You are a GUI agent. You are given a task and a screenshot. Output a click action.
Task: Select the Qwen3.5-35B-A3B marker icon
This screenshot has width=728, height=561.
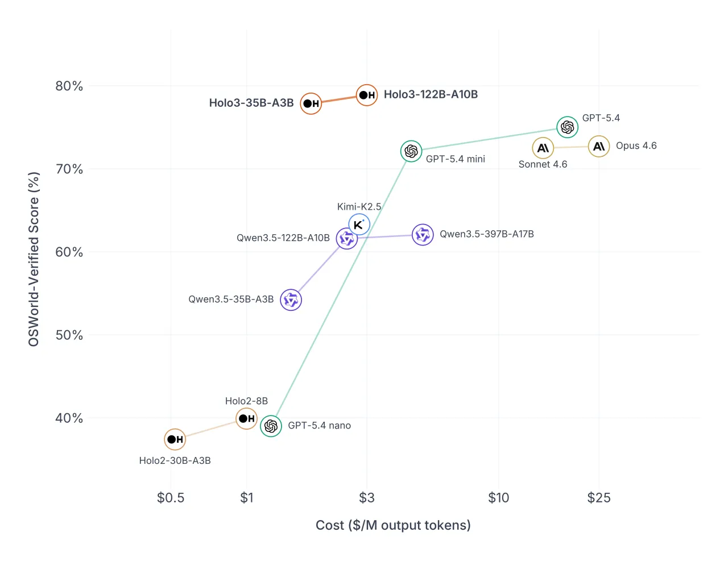pos(291,300)
